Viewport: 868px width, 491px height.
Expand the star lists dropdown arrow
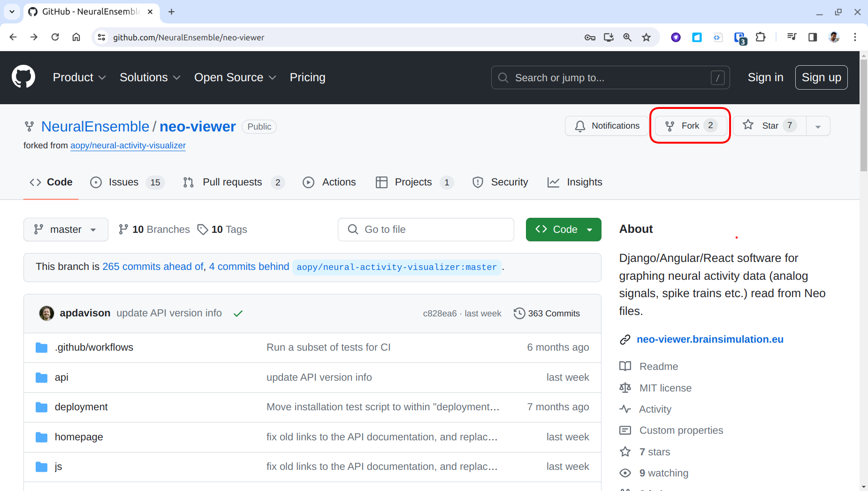(x=818, y=126)
